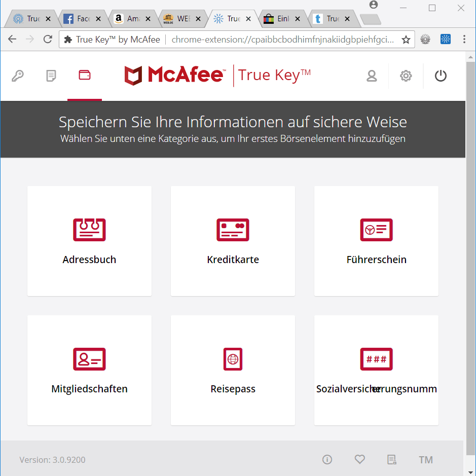
Task: Close the WEB.DE tab
Action: tap(198, 19)
